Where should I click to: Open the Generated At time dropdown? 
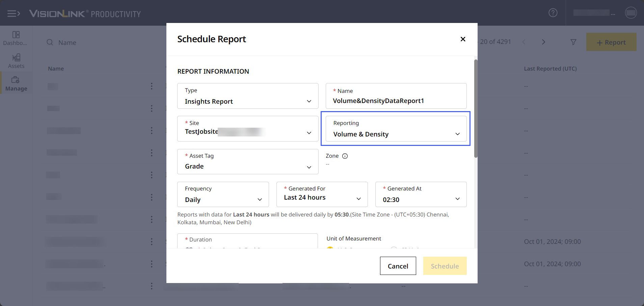tap(421, 195)
